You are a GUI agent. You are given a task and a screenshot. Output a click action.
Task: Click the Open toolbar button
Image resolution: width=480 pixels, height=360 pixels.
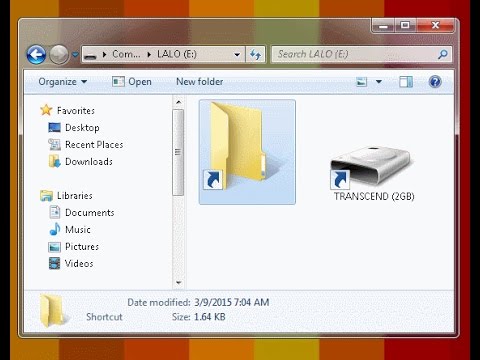132,82
